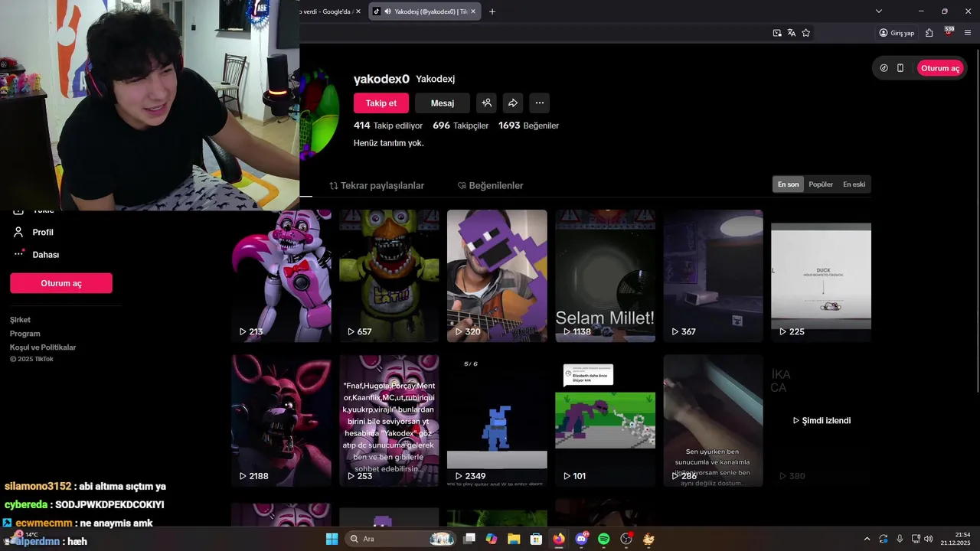The image size is (980, 551).
Task: Expand the Şirket footer section
Action: [x=21, y=320]
